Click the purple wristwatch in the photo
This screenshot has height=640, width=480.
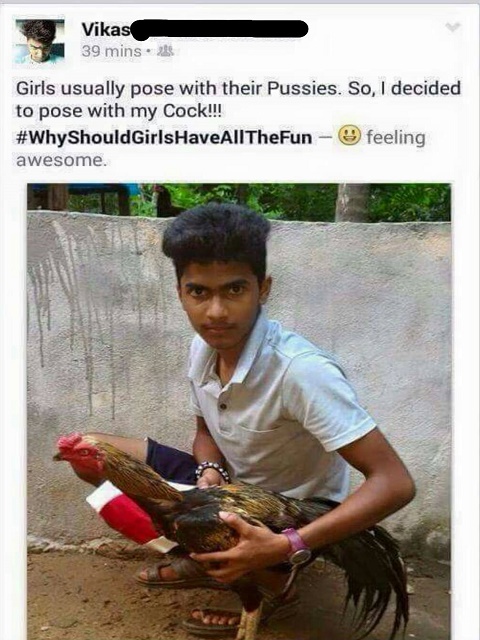297,547
